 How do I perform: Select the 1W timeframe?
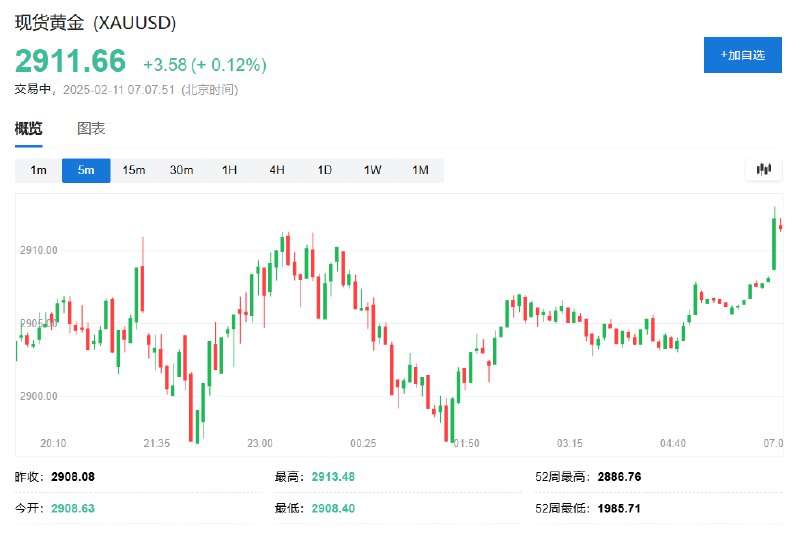372,170
